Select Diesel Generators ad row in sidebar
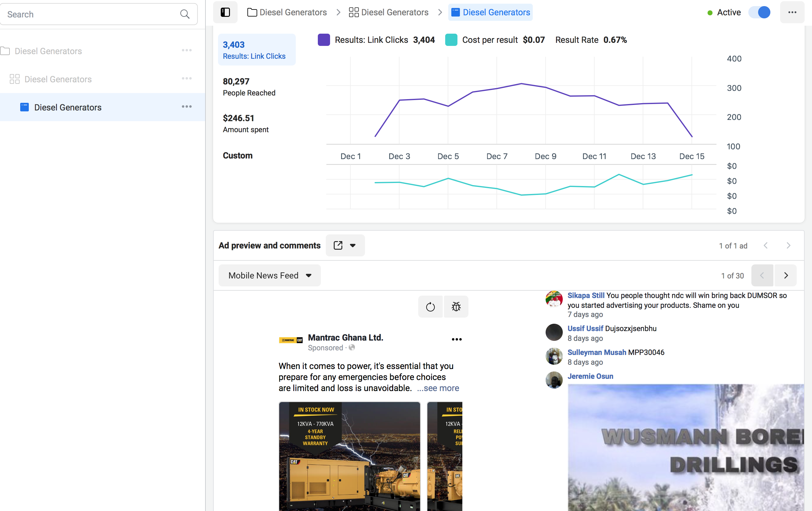812x511 pixels. (x=103, y=107)
